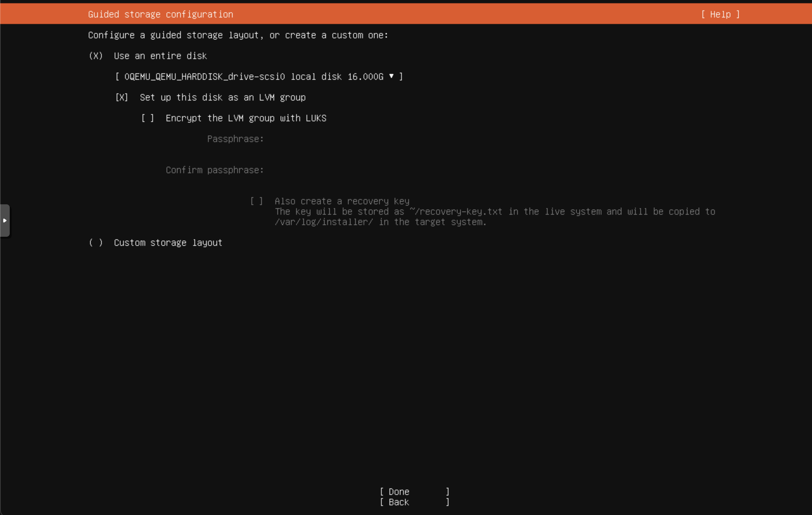Viewport: 812px width, 515px height.
Task: Click the 'Guided storage configuration' title bar
Action: pyautogui.click(x=160, y=14)
